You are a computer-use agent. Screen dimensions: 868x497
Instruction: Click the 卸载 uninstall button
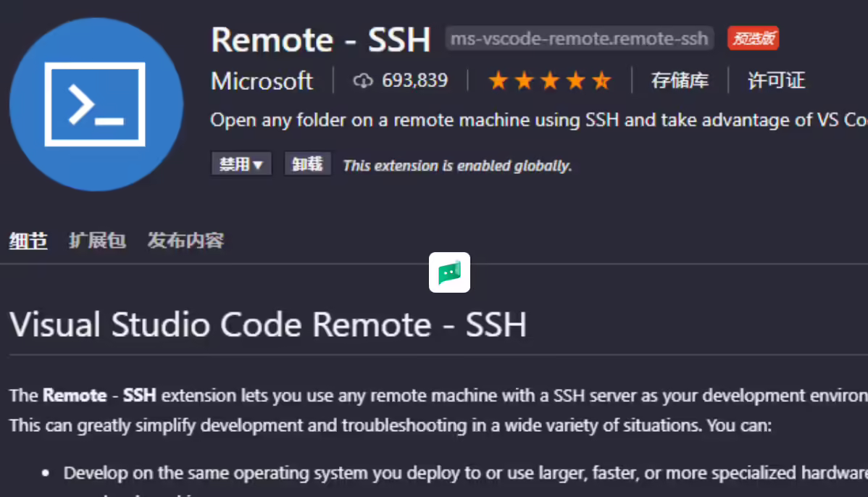tap(307, 164)
